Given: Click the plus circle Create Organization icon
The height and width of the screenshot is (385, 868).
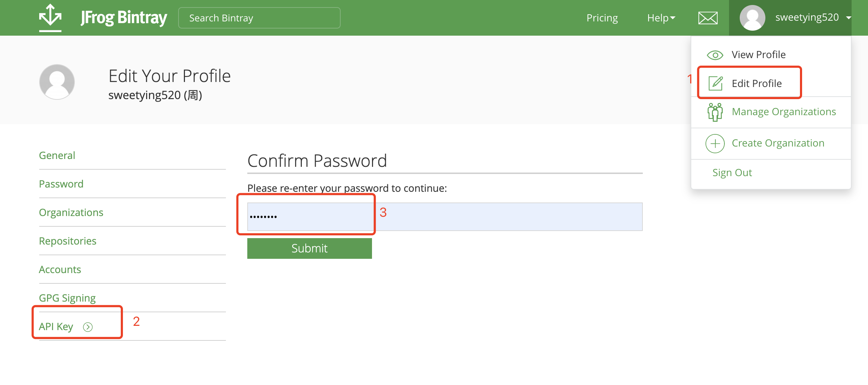Looking at the screenshot, I should coord(715,143).
